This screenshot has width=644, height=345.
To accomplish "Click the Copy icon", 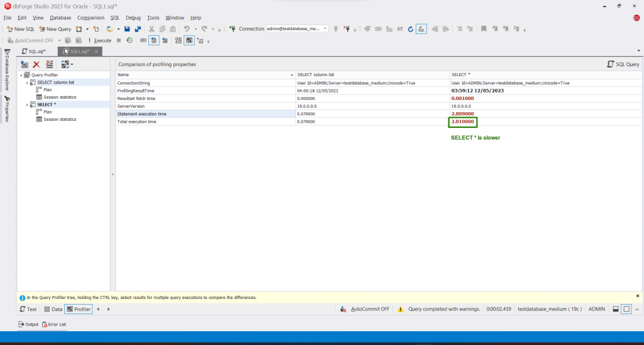I will pyautogui.click(x=162, y=29).
